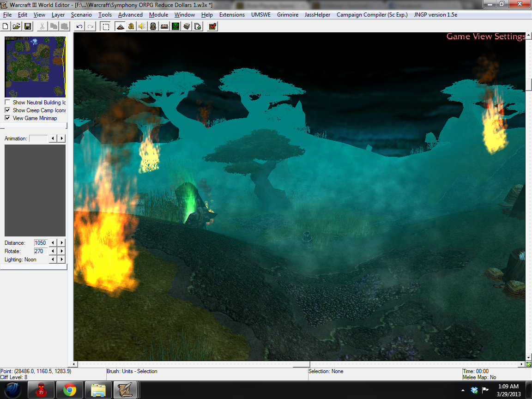Click the Chrome icon in taskbar
Image resolution: width=532 pixels, height=399 pixels.
coord(70,390)
